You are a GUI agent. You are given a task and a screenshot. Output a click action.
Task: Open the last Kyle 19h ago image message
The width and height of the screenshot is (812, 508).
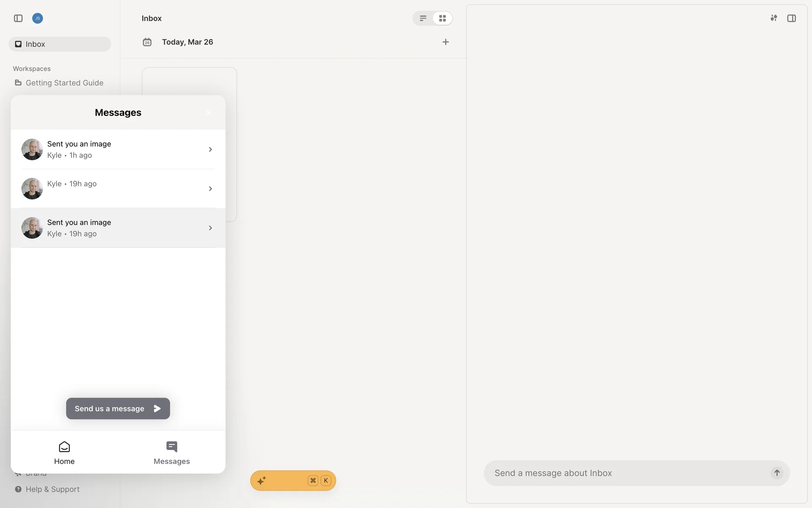point(118,228)
